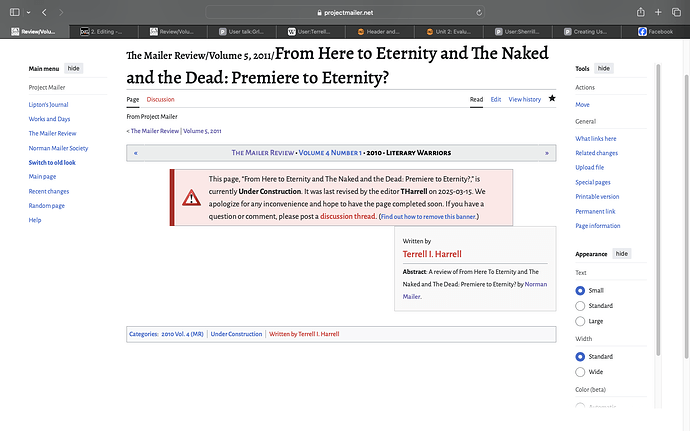
Task: Open Works and Days link
Action: [49, 119]
